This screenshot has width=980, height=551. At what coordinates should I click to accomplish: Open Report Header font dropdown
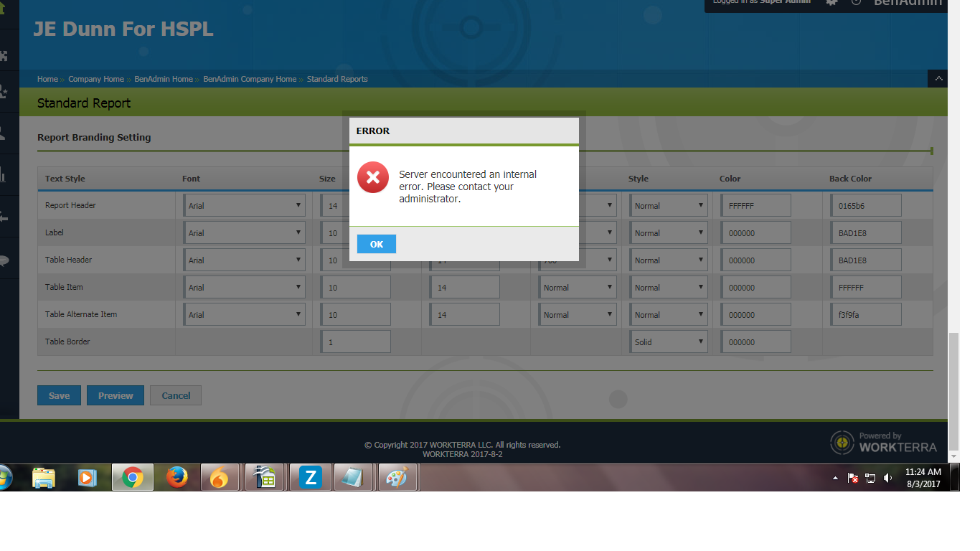tap(244, 205)
